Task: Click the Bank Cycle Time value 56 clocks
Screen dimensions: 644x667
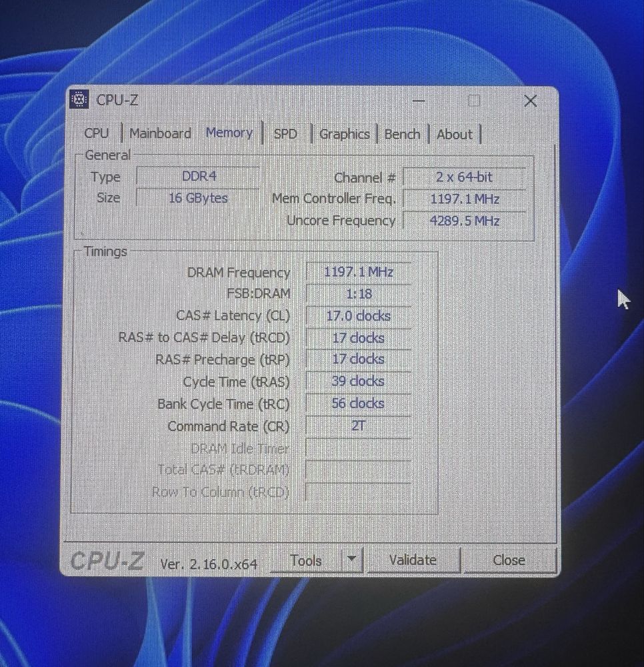Action: (359, 404)
